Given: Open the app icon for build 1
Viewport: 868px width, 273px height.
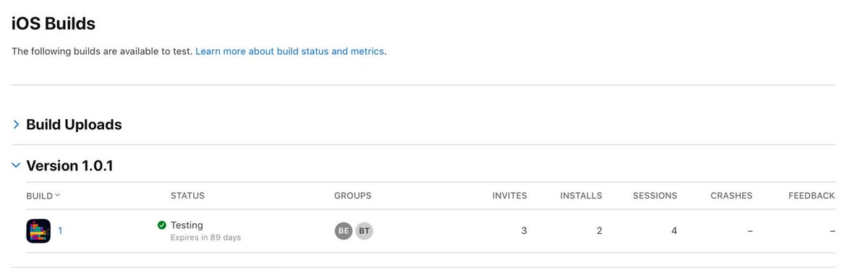Looking at the screenshot, I should coord(38,231).
